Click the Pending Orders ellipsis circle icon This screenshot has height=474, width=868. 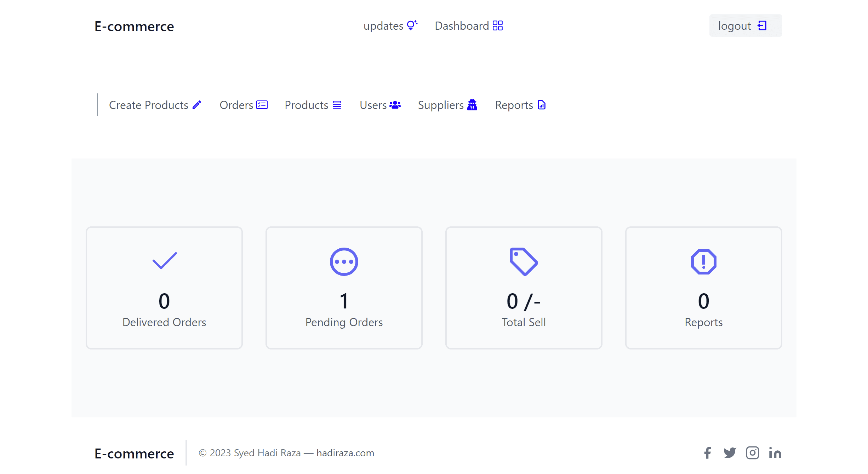coord(344,262)
